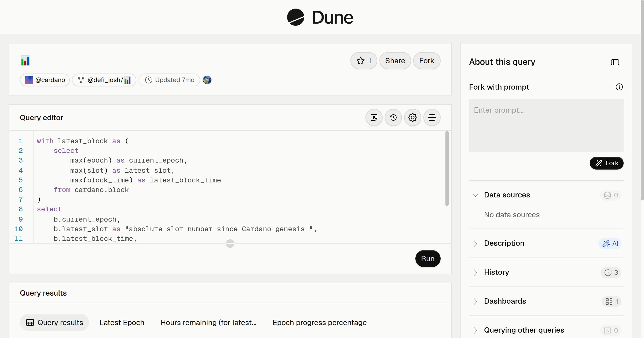Show Fork with prompt info icon
Viewport: 644px width, 338px height.
pos(619,87)
